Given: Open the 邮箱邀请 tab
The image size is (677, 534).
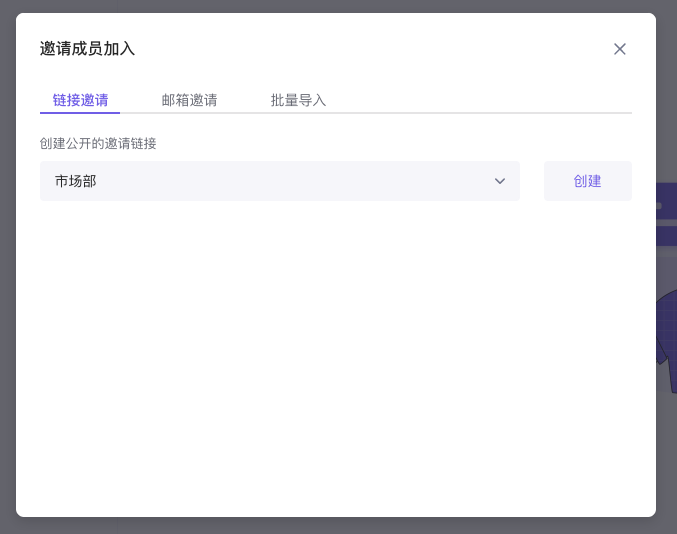Looking at the screenshot, I should [189, 100].
